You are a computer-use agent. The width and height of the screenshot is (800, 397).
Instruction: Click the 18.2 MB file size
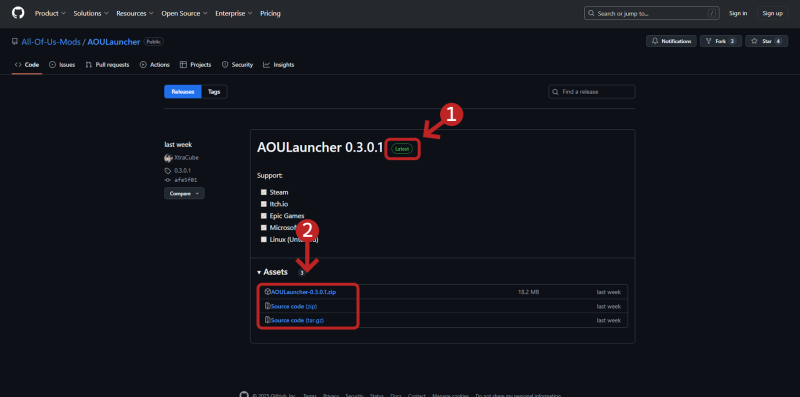click(x=529, y=292)
